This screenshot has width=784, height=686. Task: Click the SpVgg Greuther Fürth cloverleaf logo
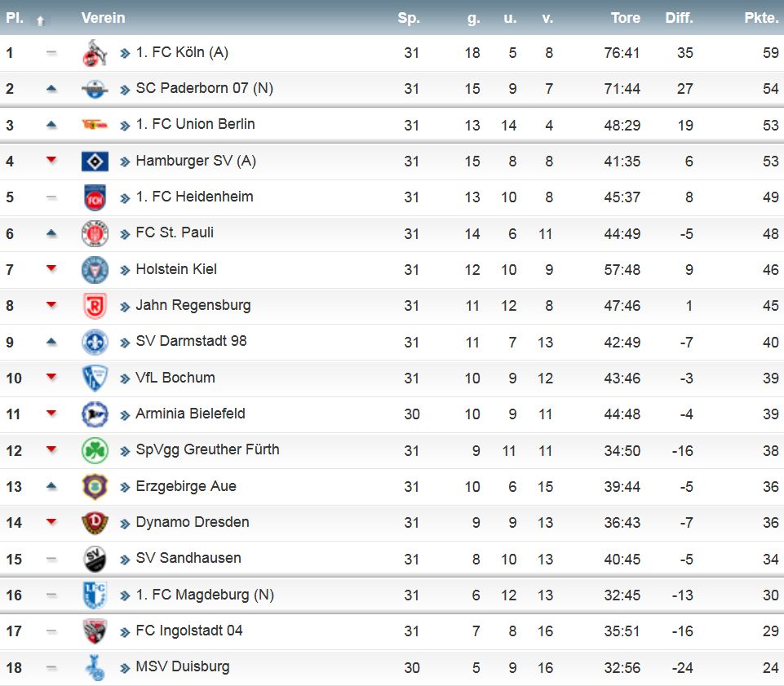pyautogui.click(x=95, y=450)
